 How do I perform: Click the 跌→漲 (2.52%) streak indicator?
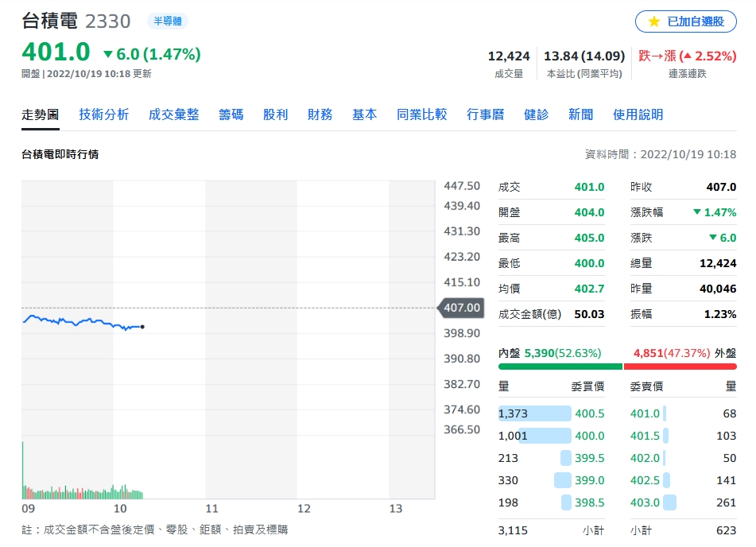point(687,56)
